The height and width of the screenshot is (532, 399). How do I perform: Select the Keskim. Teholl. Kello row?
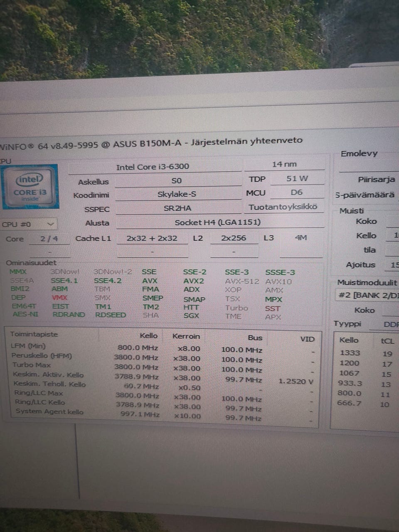[163, 386]
